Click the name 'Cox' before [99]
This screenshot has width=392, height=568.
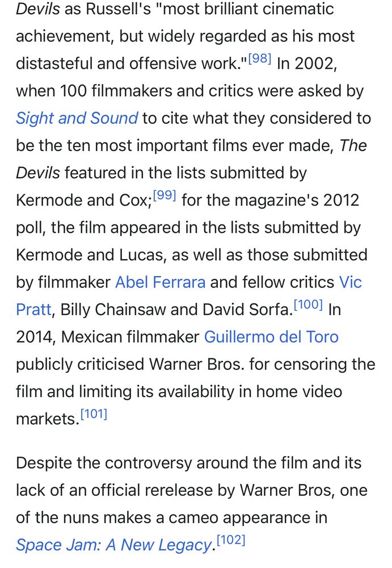click(136, 201)
